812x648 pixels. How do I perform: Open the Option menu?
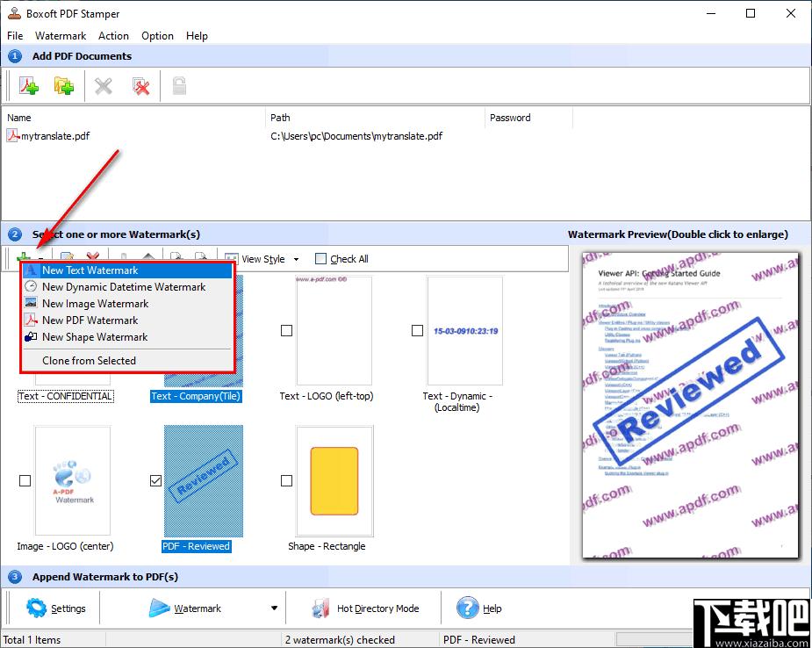tap(157, 36)
